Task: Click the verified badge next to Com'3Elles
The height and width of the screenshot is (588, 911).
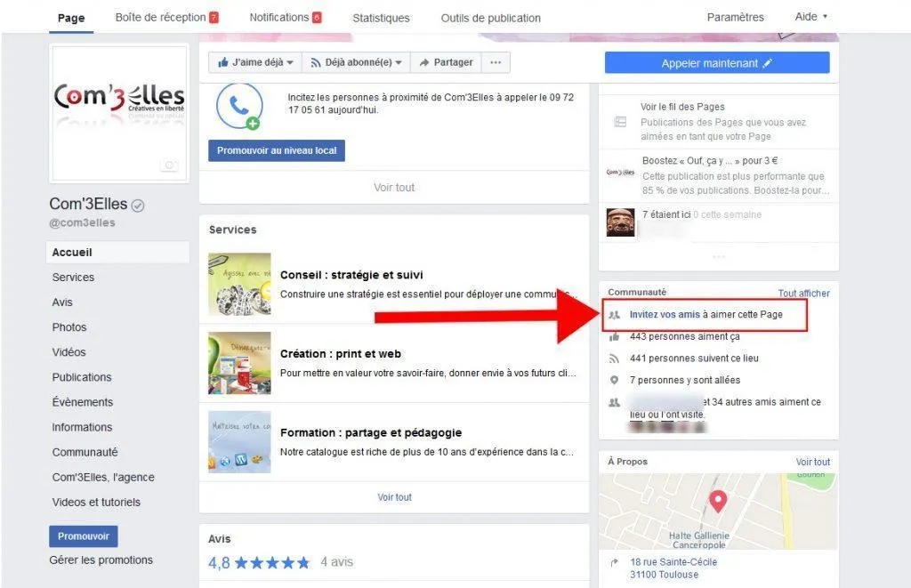Action: 138,205
